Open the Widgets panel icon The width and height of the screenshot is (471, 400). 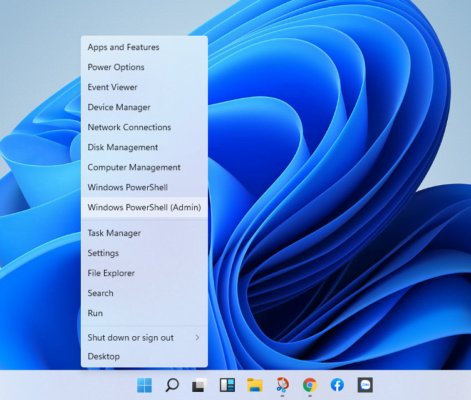tap(227, 385)
